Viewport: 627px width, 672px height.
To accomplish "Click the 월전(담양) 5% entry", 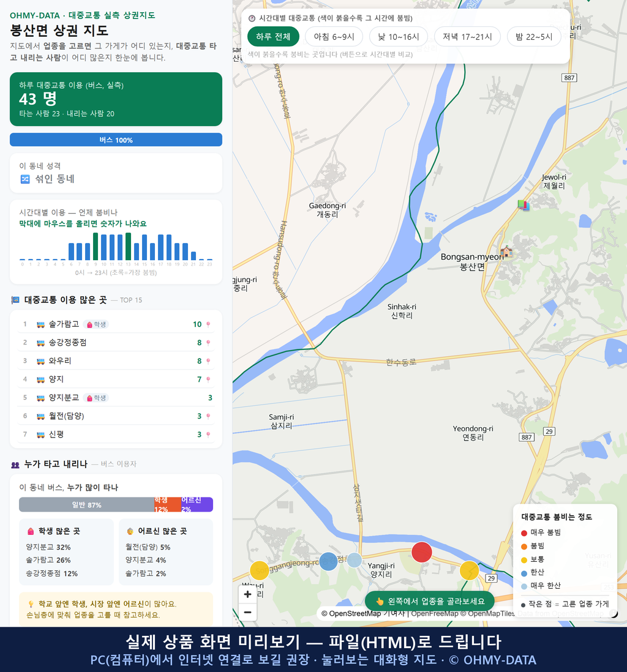I will [148, 547].
